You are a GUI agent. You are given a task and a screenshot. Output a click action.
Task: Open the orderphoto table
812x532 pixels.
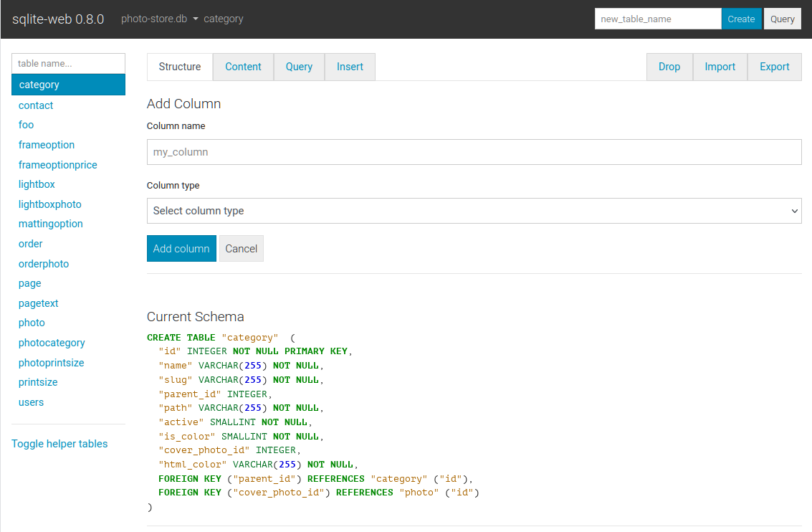44,264
